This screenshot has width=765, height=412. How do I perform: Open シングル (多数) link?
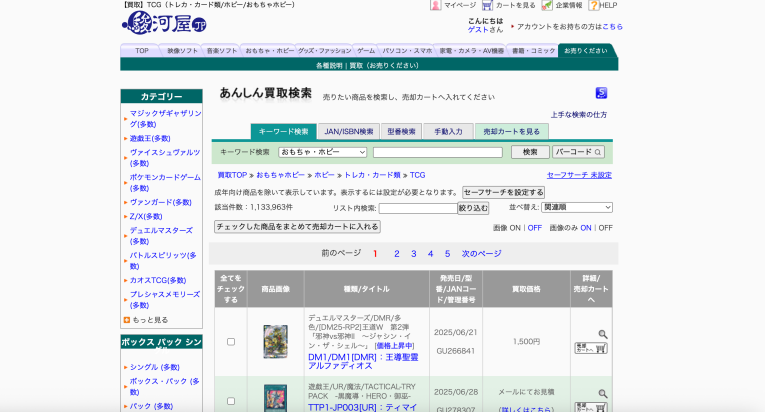(155, 368)
